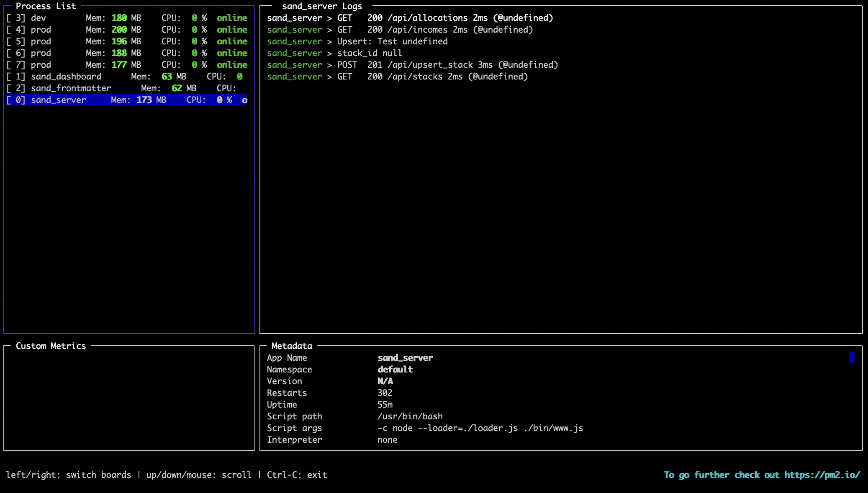Click the sand_server Logs panel header

point(322,6)
